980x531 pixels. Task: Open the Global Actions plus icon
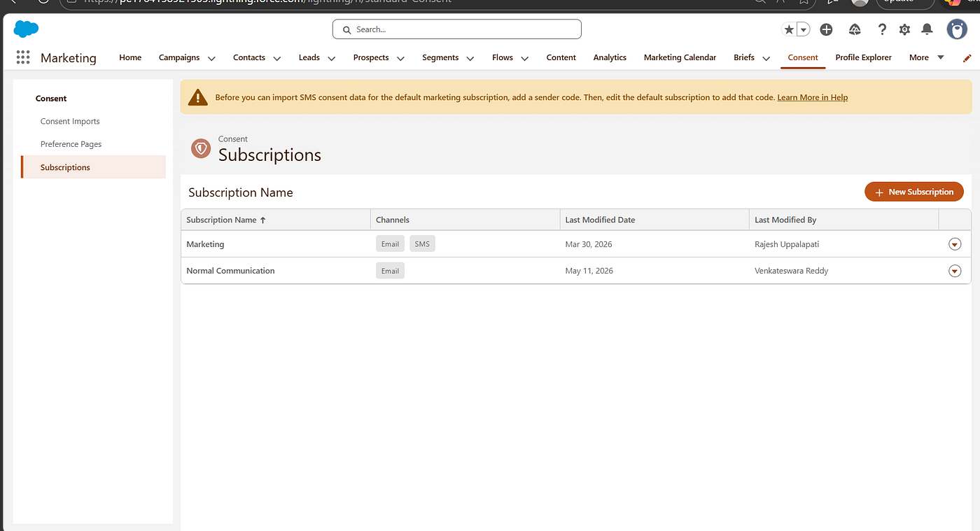[826, 29]
